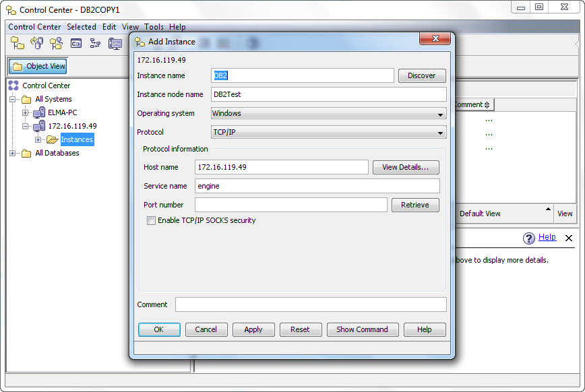This screenshot has height=392, width=585.
Task: Open the Protocol dropdown
Action: pos(328,133)
